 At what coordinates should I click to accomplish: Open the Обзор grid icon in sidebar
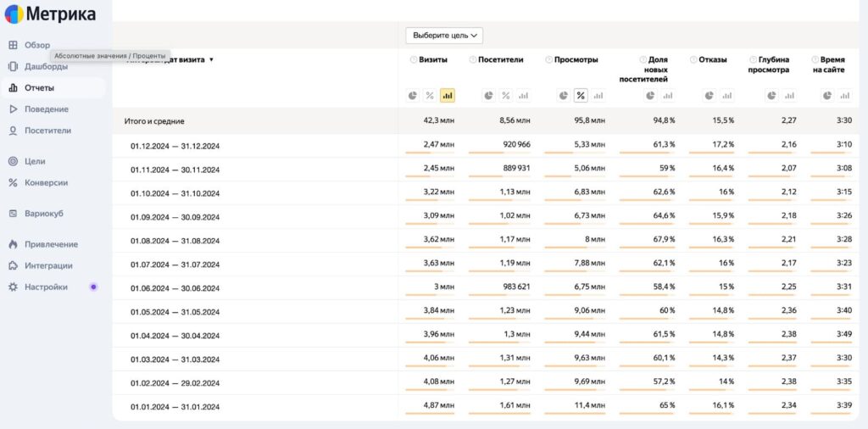13,46
